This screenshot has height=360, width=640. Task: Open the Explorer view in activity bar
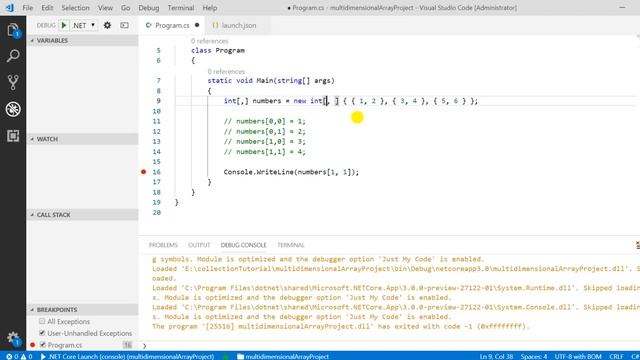[13, 30]
